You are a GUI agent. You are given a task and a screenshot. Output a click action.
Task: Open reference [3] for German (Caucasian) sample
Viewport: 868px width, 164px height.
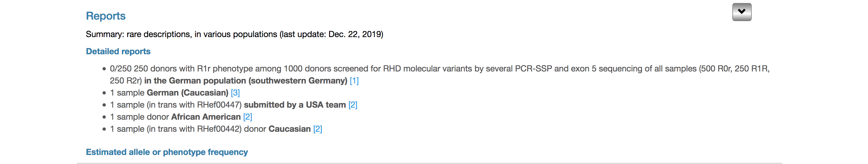(x=235, y=93)
